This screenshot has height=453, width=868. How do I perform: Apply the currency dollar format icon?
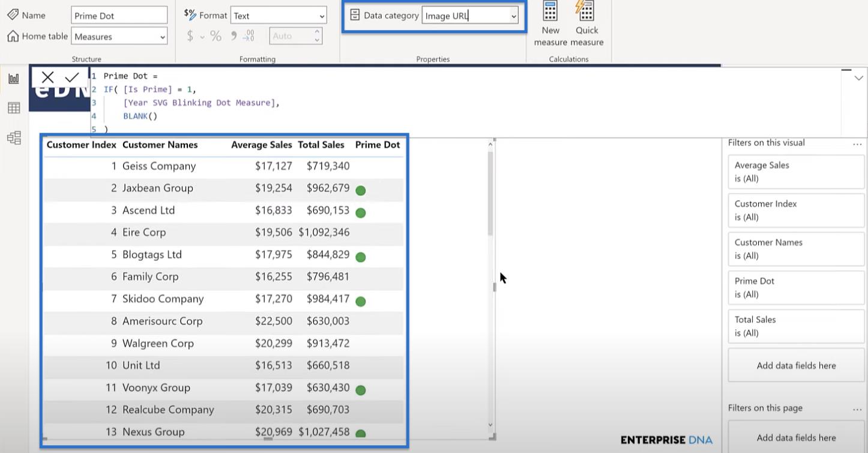coord(190,36)
